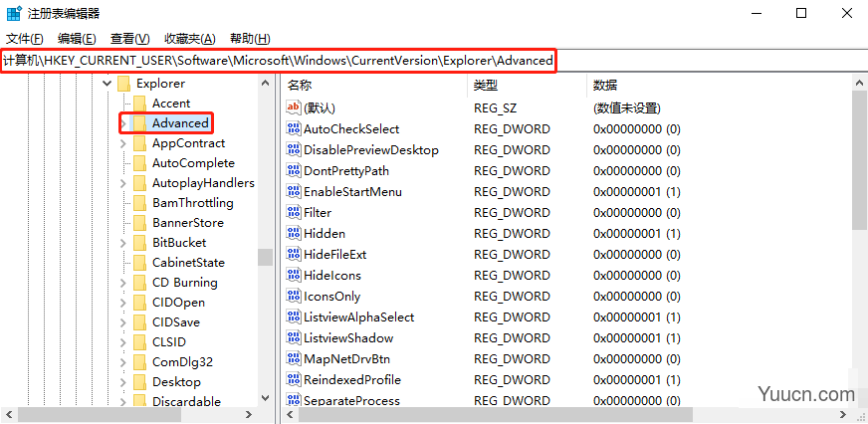Screen dimensions: 868x424
Task: Select the SeparateProcess value name
Action: 351,401
